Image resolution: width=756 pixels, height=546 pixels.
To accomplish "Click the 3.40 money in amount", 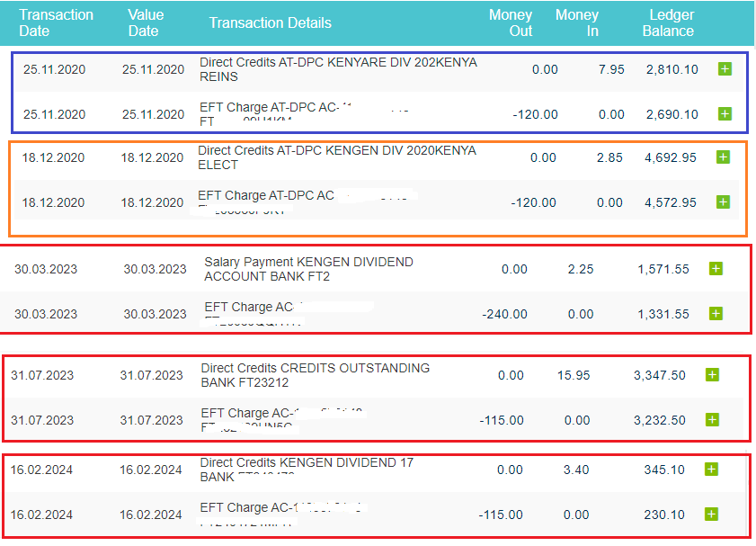I will coord(576,470).
